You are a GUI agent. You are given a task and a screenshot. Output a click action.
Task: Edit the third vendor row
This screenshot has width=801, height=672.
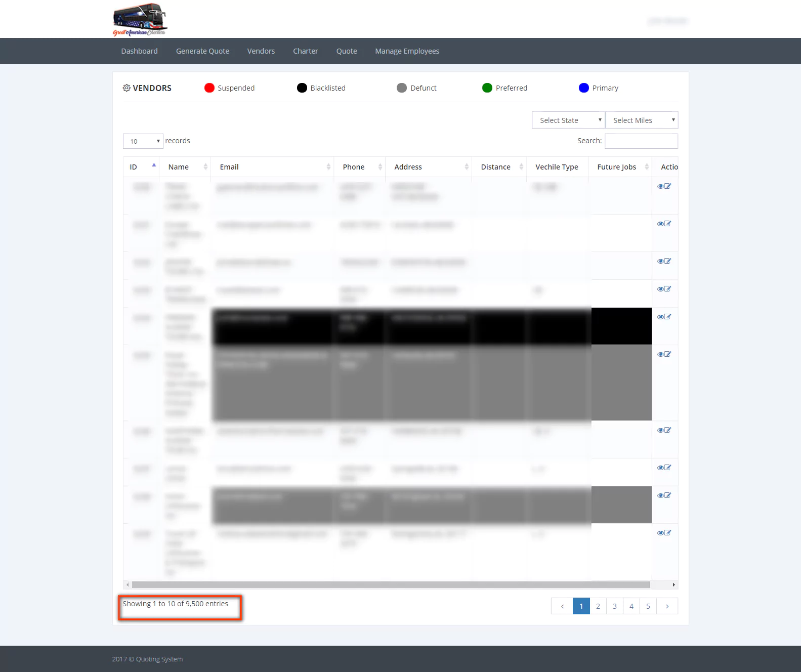pos(668,261)
